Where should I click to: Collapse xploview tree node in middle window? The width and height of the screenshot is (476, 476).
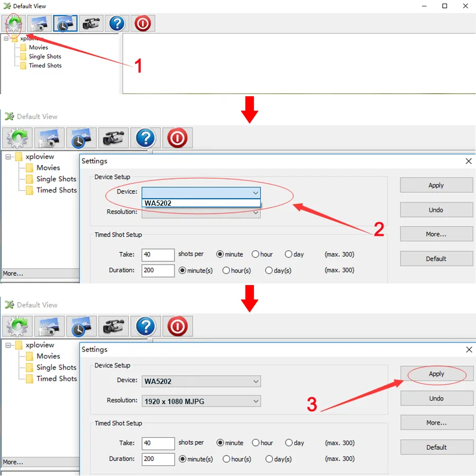coord(9,157)
